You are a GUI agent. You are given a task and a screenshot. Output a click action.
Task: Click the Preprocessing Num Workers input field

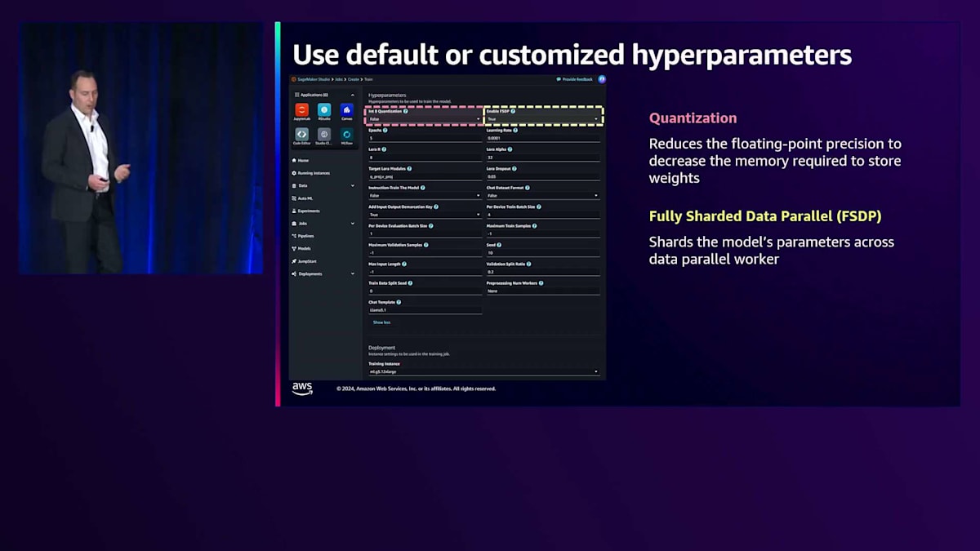click(x=543, y=291)
